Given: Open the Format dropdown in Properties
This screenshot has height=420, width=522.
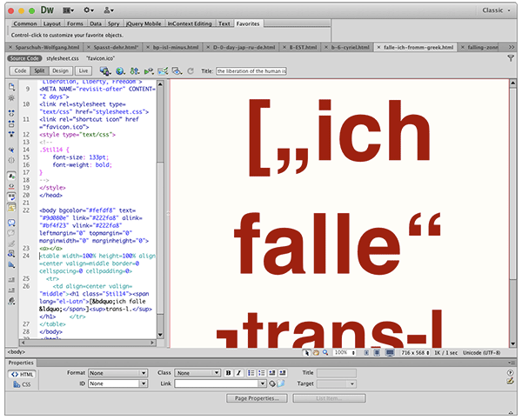Looking at the screenshot, I should point(117,373).
